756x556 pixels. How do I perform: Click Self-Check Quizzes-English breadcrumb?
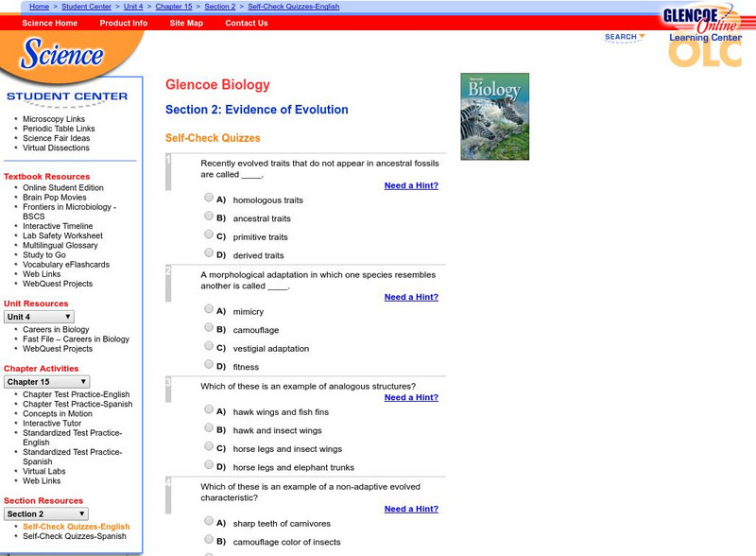point(294,7)
